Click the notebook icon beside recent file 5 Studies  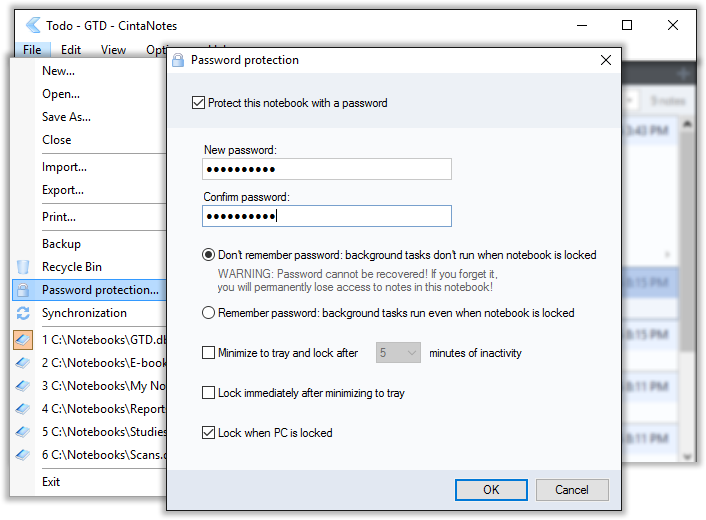[x=23, y=432]
